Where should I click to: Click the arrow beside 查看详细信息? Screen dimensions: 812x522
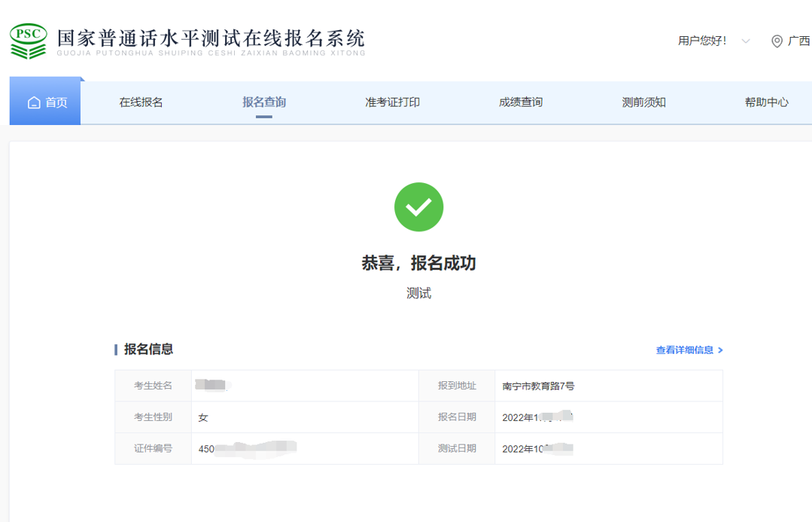tap(720, 350)
